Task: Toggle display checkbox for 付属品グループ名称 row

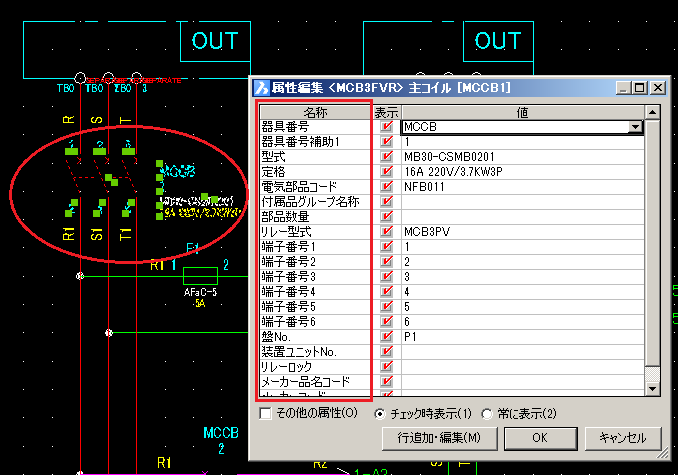Action: (387, 201)
